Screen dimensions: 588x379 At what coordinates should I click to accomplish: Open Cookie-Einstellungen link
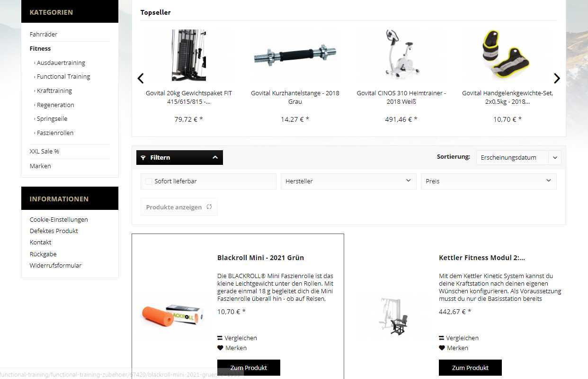59,219
